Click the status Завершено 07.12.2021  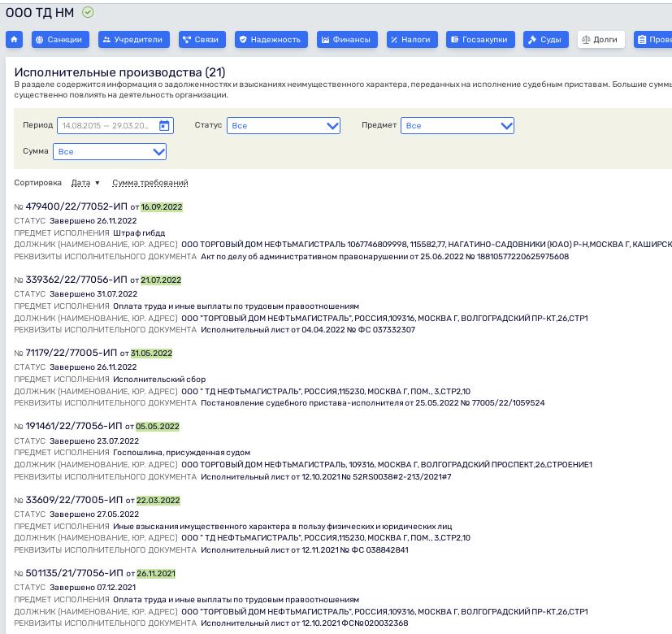pyautogui.click(x=93, y=588)
